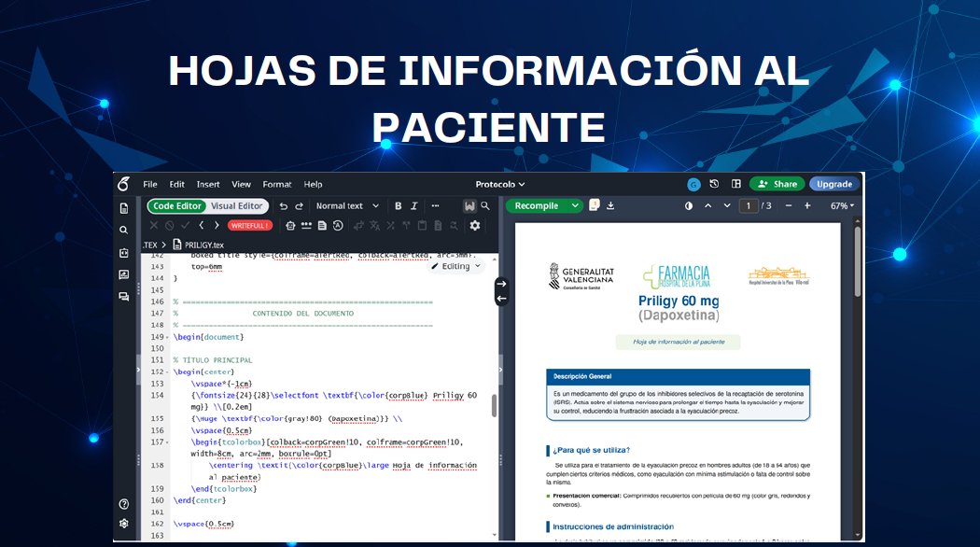980x547 pixels.
Task: Open the Edit menu
Action: tap(177, 185)
